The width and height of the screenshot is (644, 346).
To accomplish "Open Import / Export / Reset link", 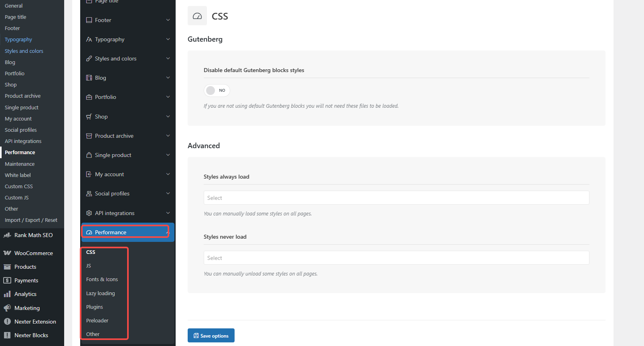I will (31, 220).
